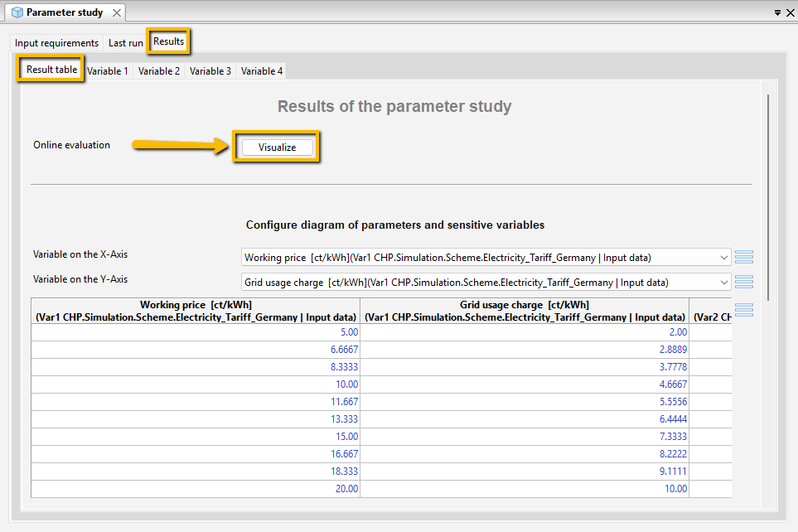Open the Result table sub-tab
Screen dimensions: 798x532
pyautogui.click(x=51, y=70)
